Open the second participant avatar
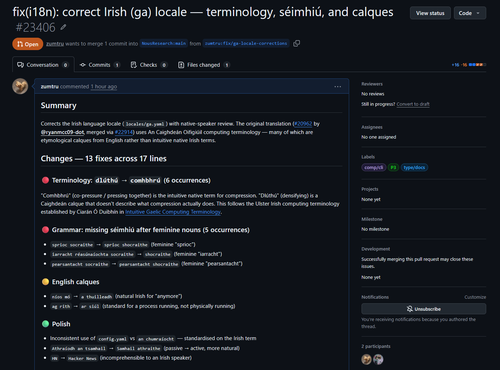The width and height of the screenshot is (500, 370). 378,359
